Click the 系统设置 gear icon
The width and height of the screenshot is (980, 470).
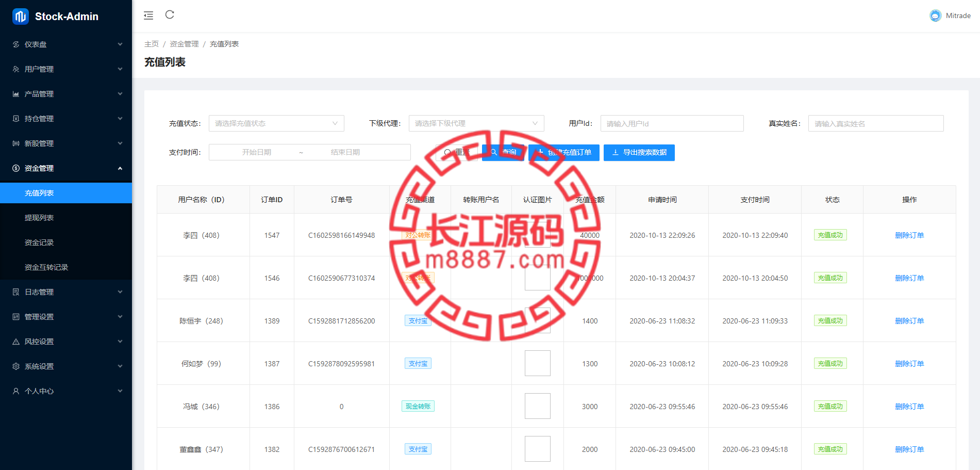coord(16,366)
